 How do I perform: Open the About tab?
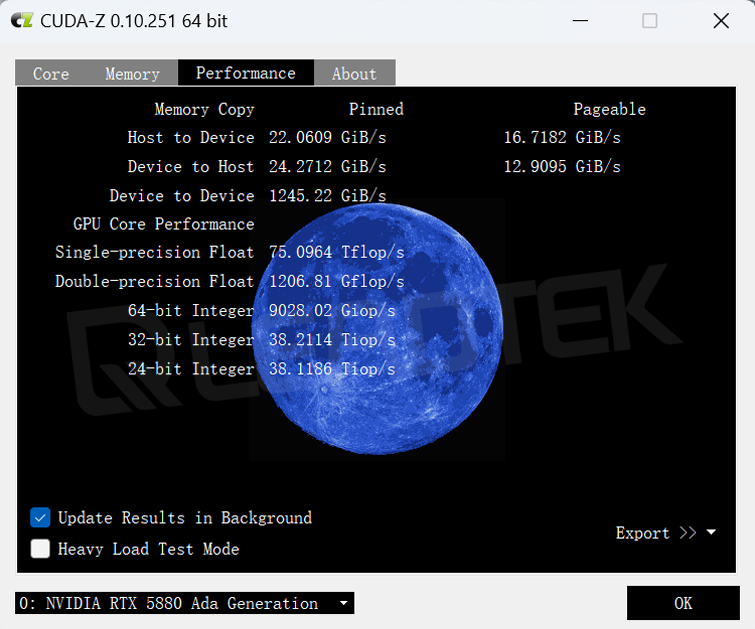[354, 74]
